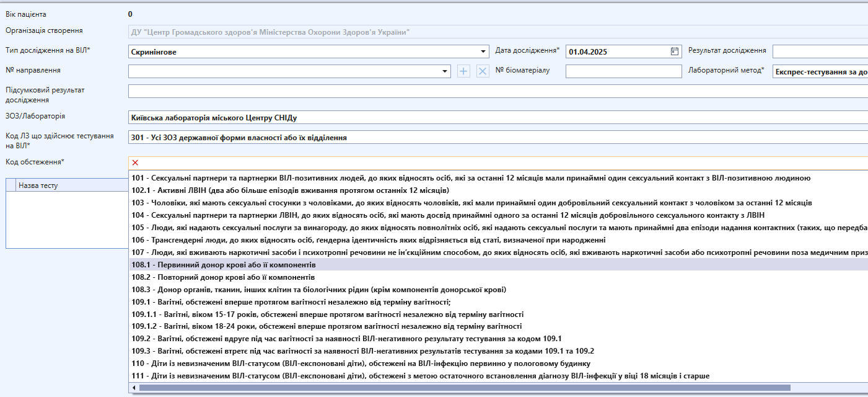The image size is (868, 397).
Task: Open the ЗОЗ/Лабораторія combo box
Action: [x=498, y=117]
